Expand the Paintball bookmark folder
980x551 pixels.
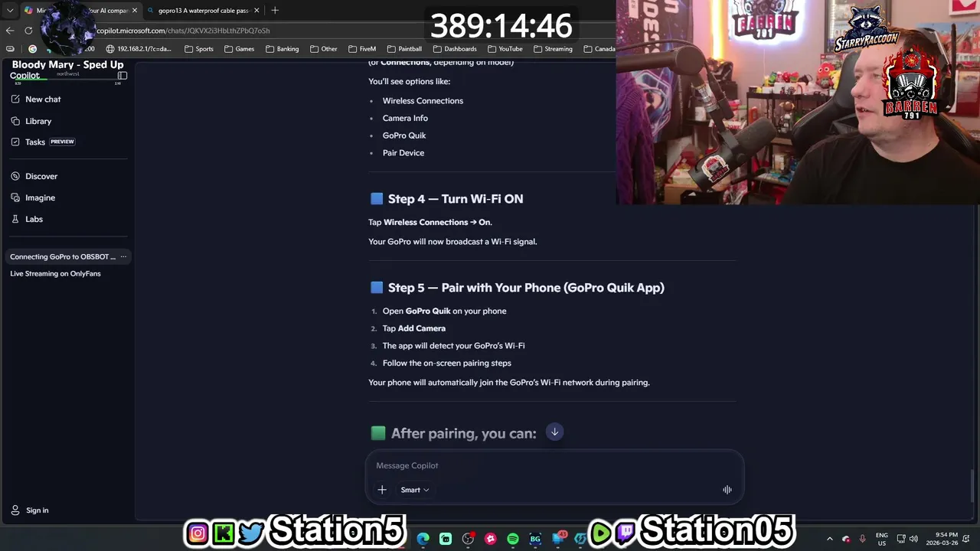coord(404,49)
